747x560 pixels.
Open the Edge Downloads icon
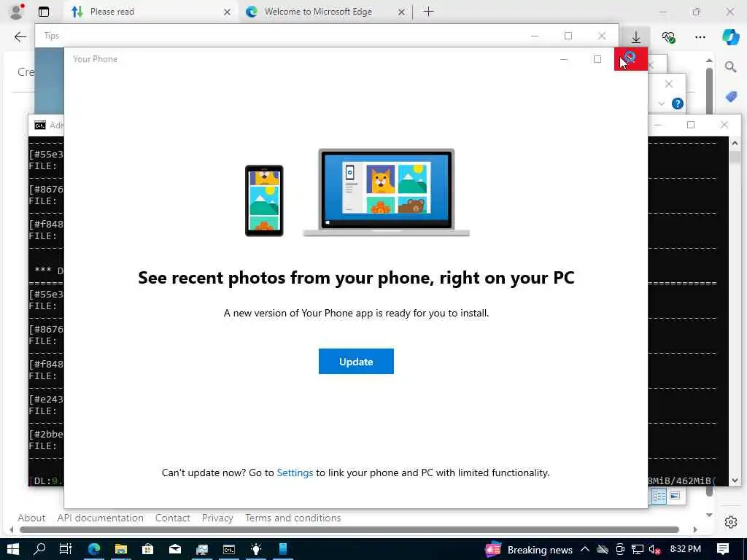[635, 36]
